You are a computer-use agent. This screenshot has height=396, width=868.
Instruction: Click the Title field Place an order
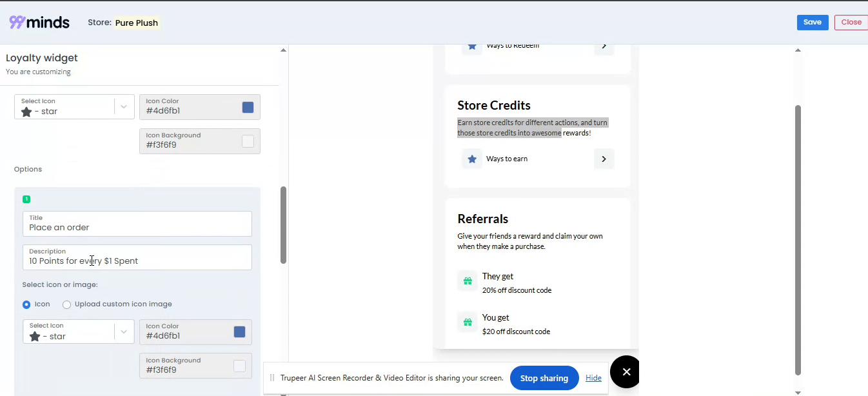[x=137, y=224]
